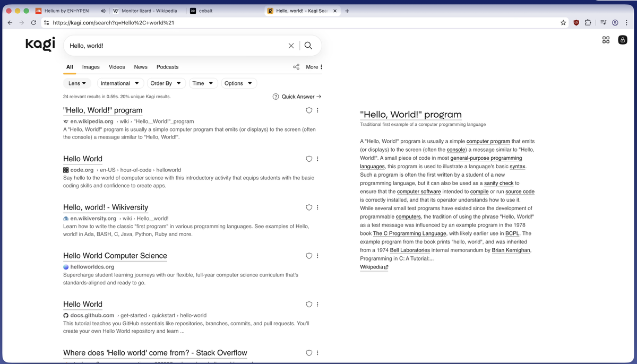Open the three-dot menu on the Hello World result
The image size is (637, 364).
[x=317, y=159]
